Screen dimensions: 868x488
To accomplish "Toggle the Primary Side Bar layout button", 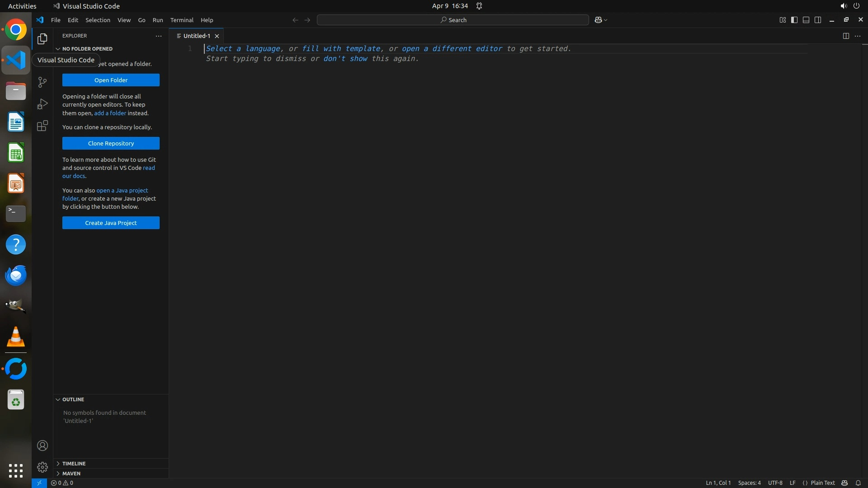I will [794, 20].
